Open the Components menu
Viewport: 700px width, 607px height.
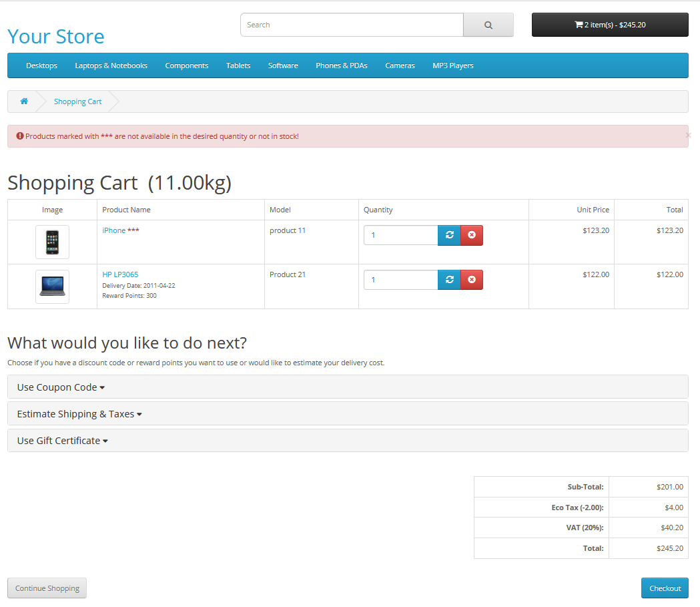click(187, 65)
